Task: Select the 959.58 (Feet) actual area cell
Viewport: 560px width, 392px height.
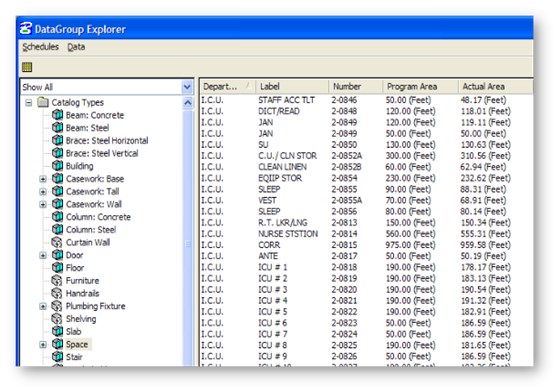Action: coord(485,245)
